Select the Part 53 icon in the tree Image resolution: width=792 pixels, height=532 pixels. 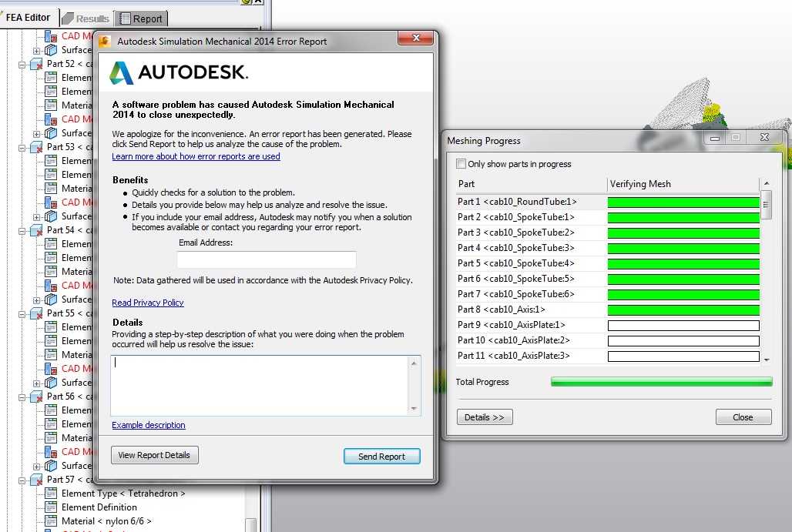36,147
